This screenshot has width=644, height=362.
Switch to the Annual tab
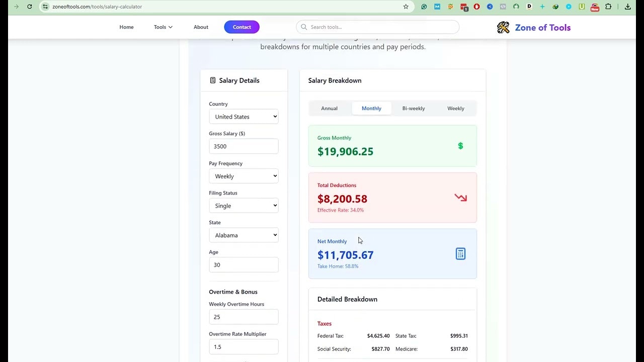point(329,108)
